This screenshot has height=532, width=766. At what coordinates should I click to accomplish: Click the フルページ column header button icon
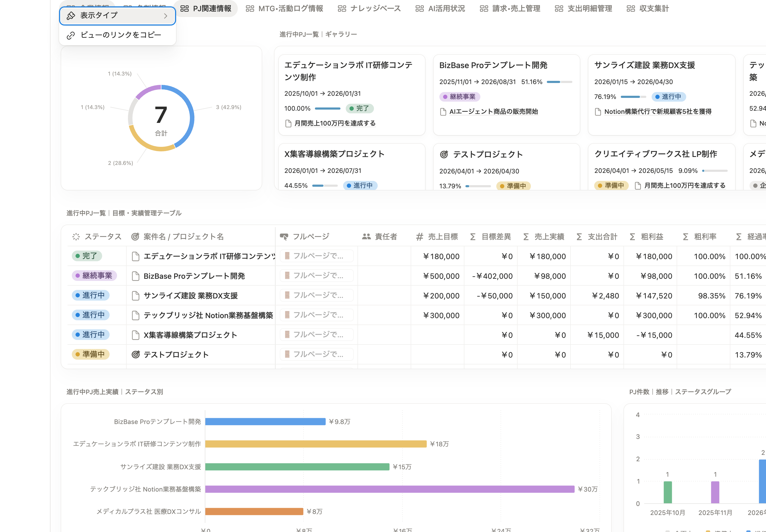(284, 237)
